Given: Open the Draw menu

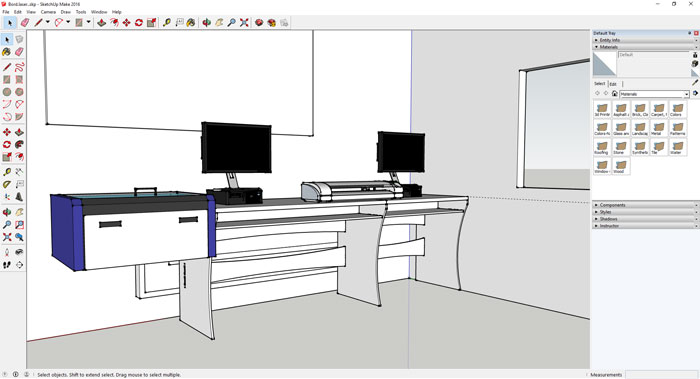Looking at the screenshot, I should 66,12.
